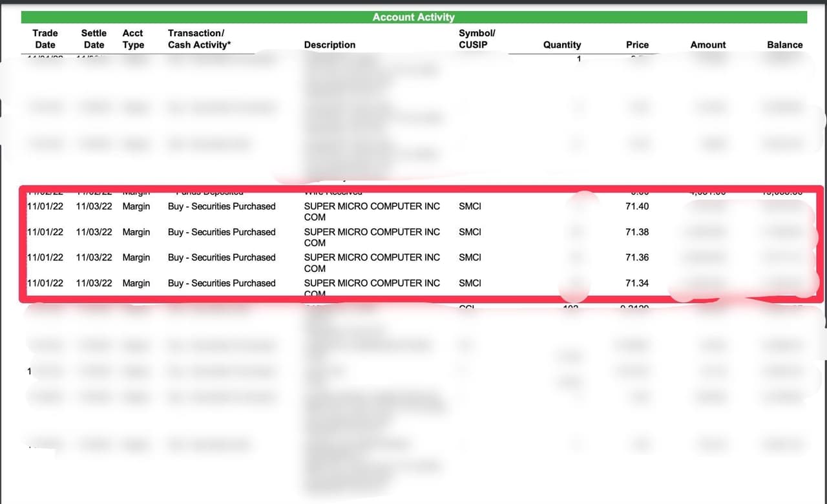This screenshot has width=827, height=504.
Task: Click SMCI symbol in the 71.40 row
Action: 470,206
